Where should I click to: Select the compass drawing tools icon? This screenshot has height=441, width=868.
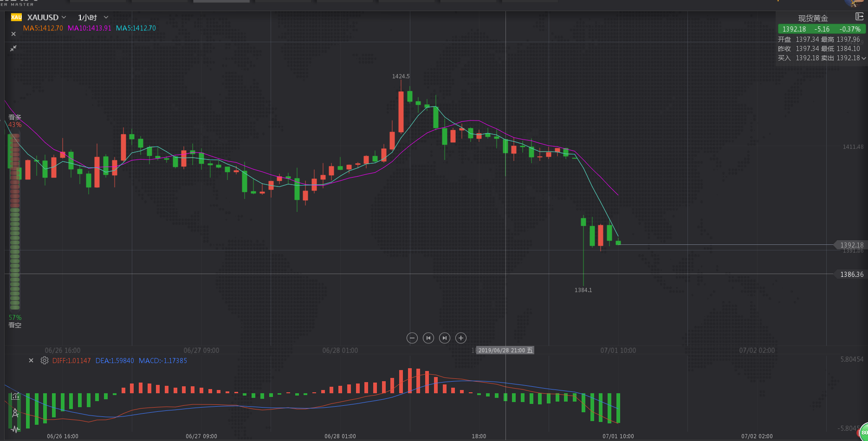15,413
